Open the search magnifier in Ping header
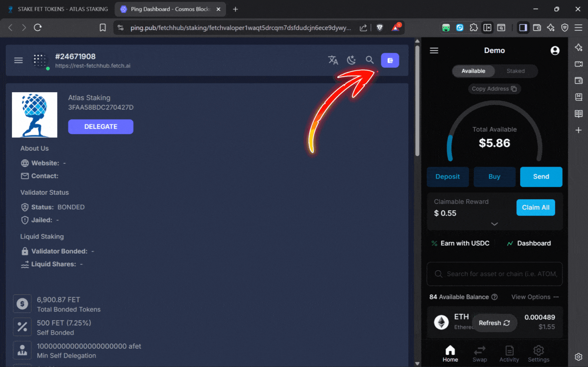 pyautogui.click(x=370, y=60)
